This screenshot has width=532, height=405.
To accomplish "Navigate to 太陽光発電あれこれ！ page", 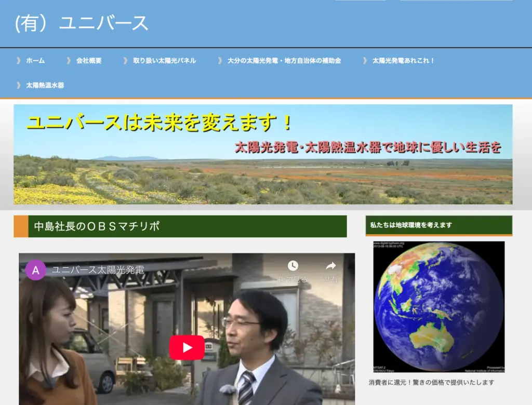I will coord(403,61).
